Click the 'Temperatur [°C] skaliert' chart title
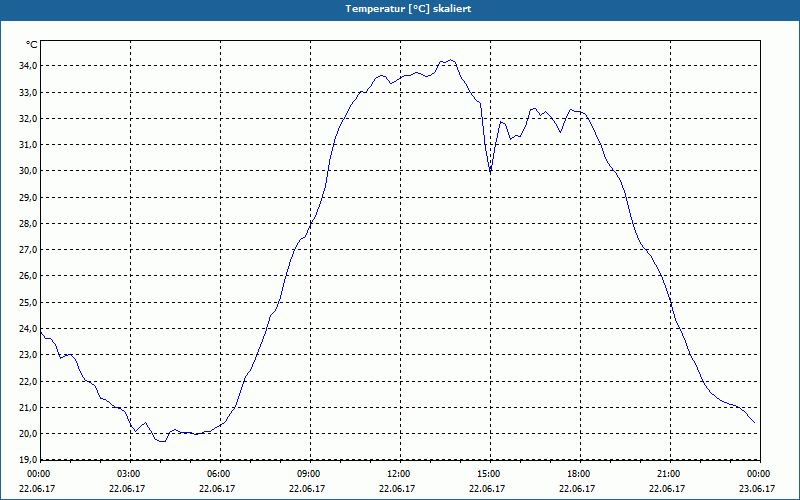The height and width of the screenshot is (500, 800). (x=408, y=9)
